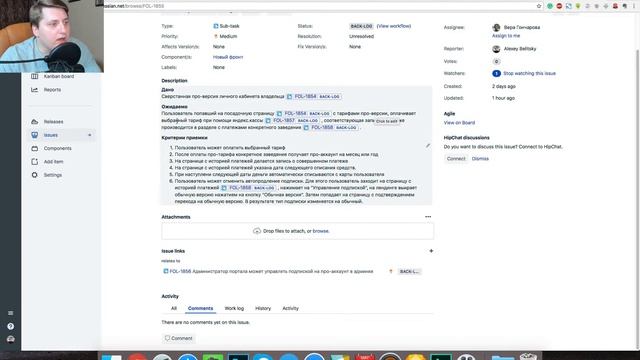Screen dimensions: 640x360
Task: Open Attachments options ellipsis menu
Action: 428,217
